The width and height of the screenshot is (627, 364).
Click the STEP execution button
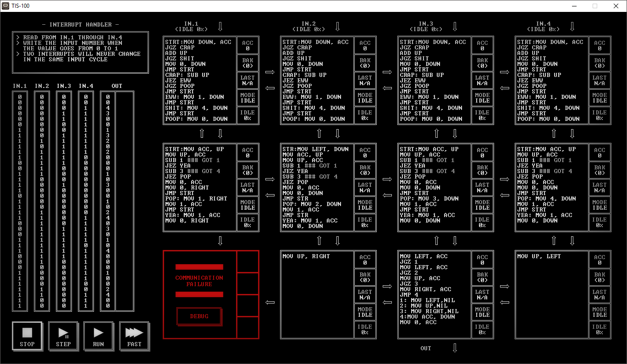[x=63, y=336]
